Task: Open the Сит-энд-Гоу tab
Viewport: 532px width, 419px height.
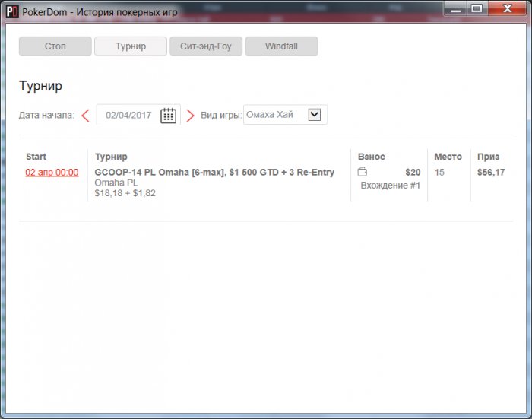Action: click(206, 46)
